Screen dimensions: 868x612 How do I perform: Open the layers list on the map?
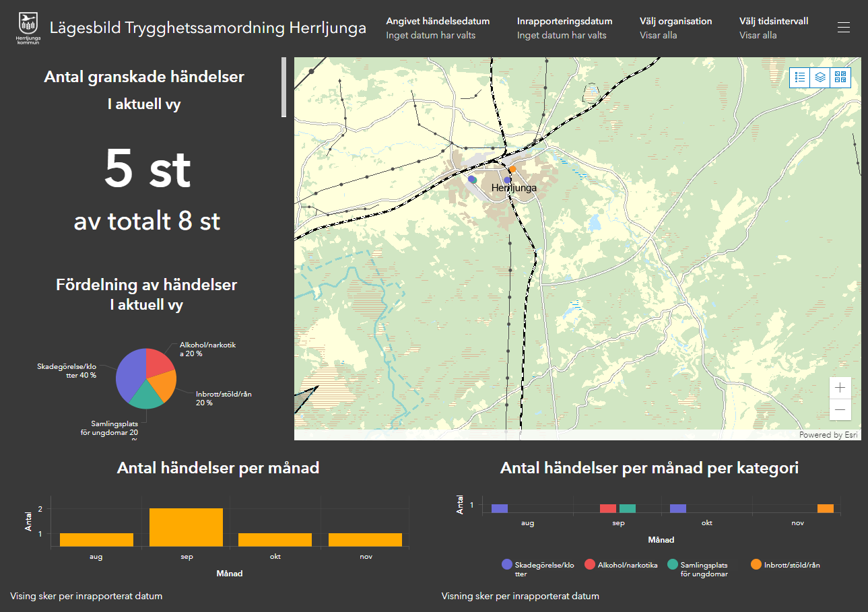tap(820, 77)
